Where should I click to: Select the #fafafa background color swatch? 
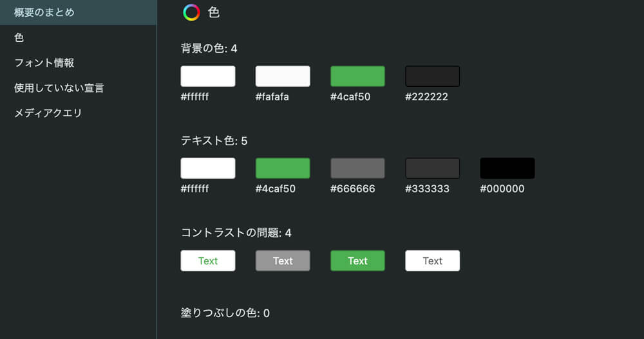(283, 76)
